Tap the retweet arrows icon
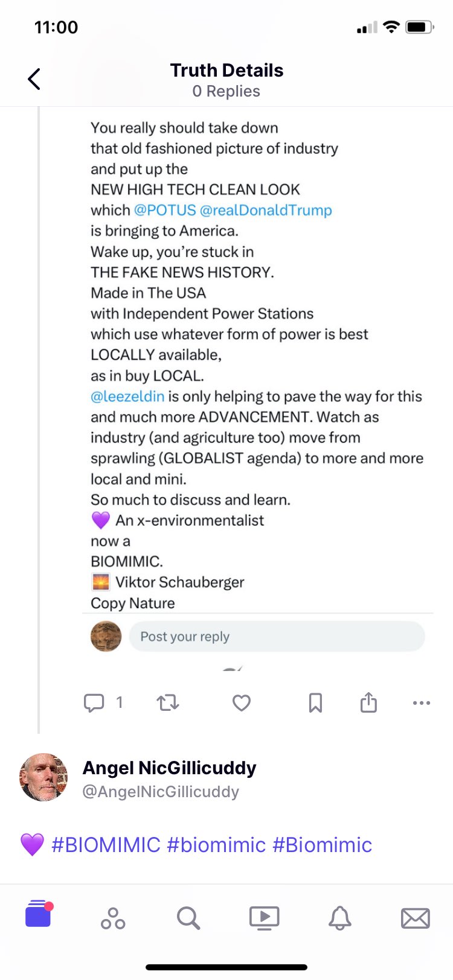Screen dimensions: 453x980 coord(168,703)
